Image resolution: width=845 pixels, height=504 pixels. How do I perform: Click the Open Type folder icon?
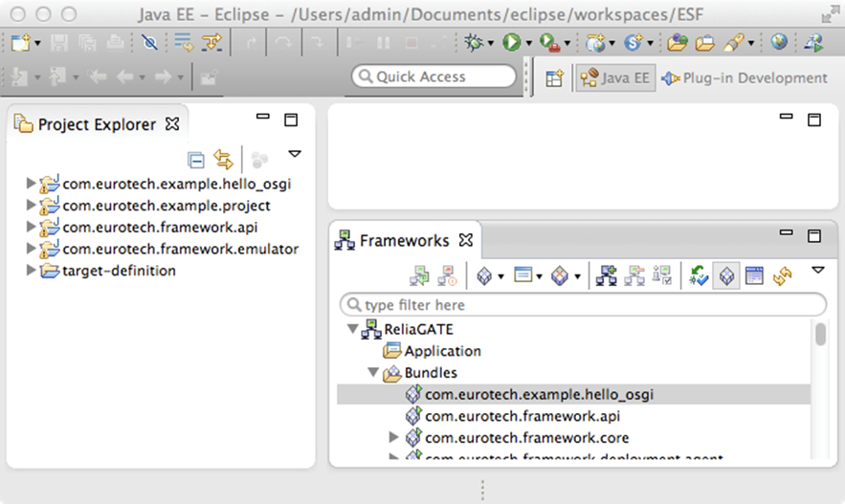(677, 42)
